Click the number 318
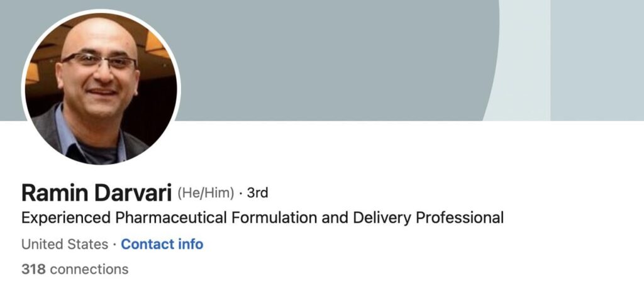The width and height of the screenshot is (644, 283). (33, 269)
